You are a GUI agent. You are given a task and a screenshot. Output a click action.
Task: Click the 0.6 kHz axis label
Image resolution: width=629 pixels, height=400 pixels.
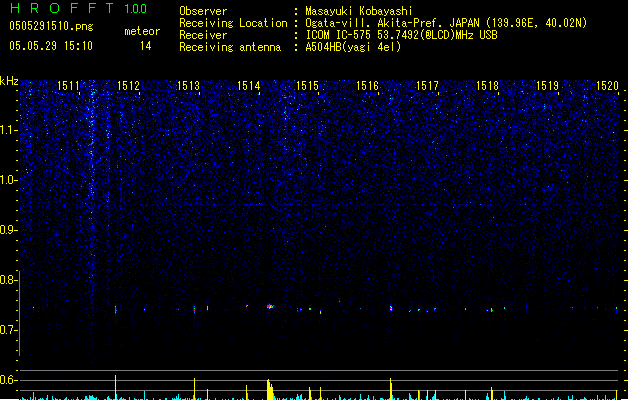pyautogui.click(x=7, y=380)
